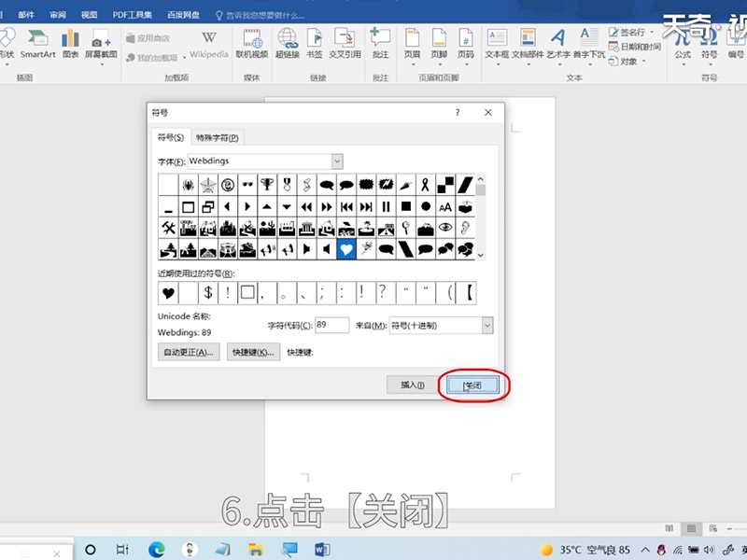The height and width of the screenshot is (560, 747).
Task: Click the 批注 comment icon in the ribbon
Action: pyautogui.click(x=380, y=44)
